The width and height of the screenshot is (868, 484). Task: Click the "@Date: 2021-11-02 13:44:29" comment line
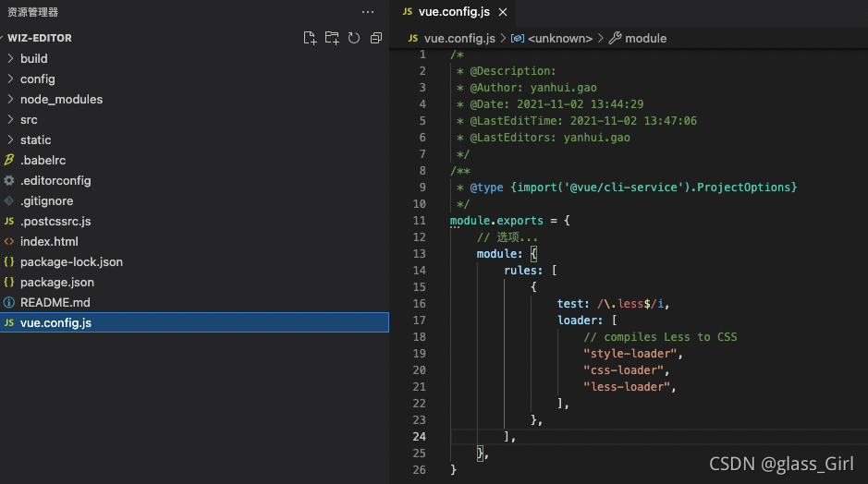pyautogui.click(x=550, y=104)
